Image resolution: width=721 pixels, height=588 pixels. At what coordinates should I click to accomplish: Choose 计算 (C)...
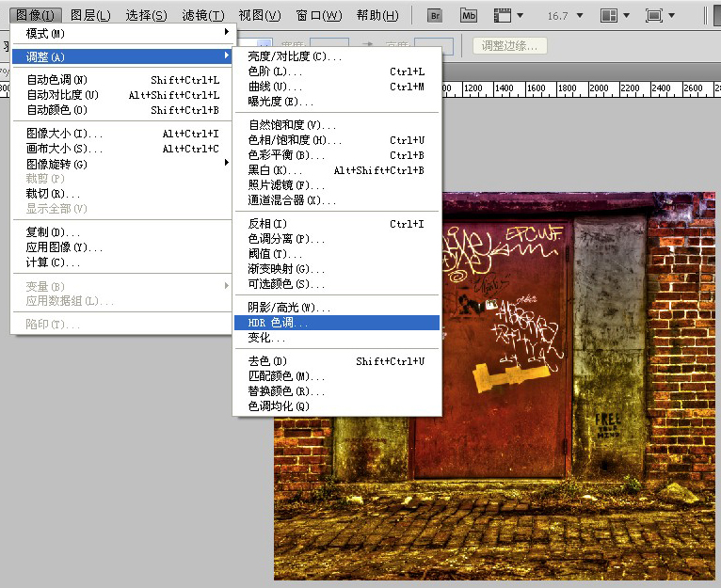coord(123,262)
